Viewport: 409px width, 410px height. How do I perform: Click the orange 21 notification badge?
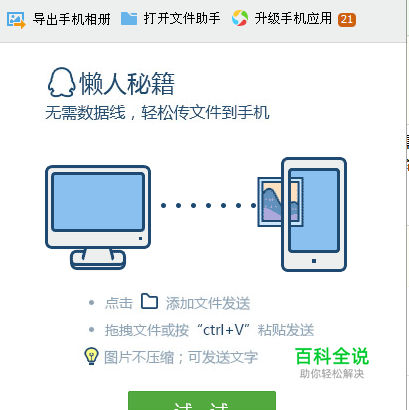click(347, 20)
